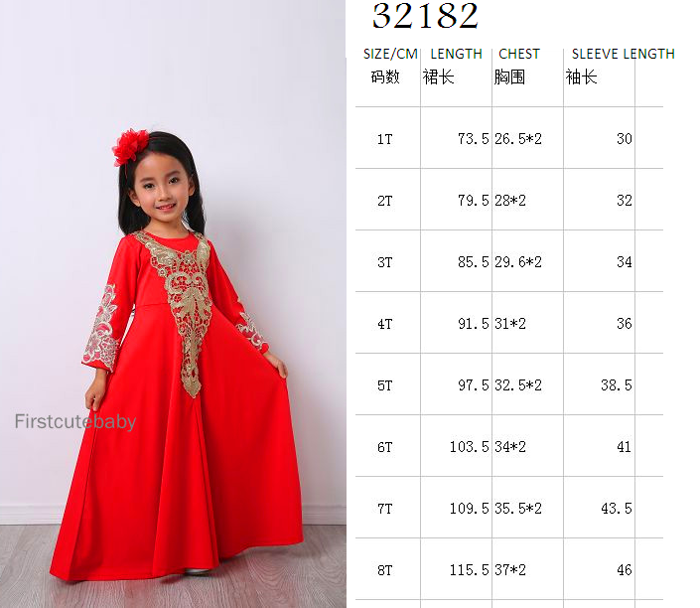Click the CHEST column header
This screenshot has height=608, width=700.
coord(518,54)
